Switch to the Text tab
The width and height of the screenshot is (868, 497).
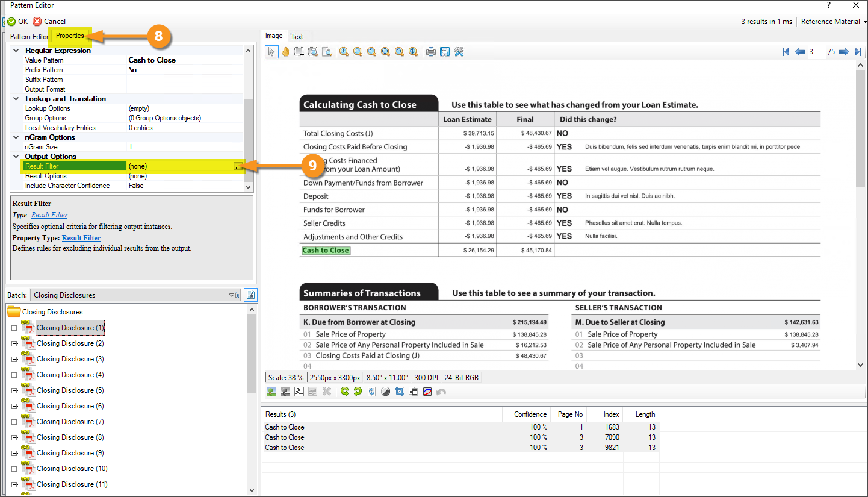[297, 36]
